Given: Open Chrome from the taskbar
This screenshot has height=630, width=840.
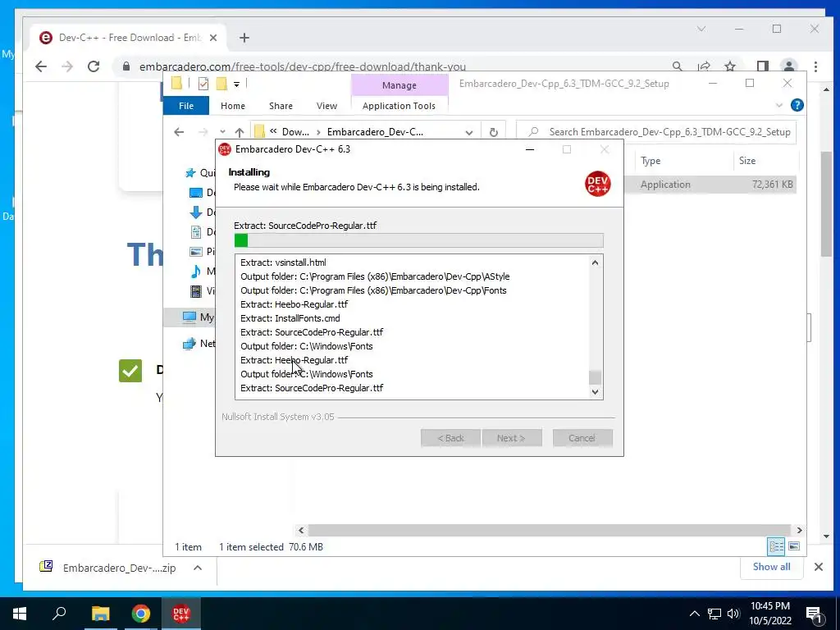Looking at the screenshot, I should (x=141, y=614).
